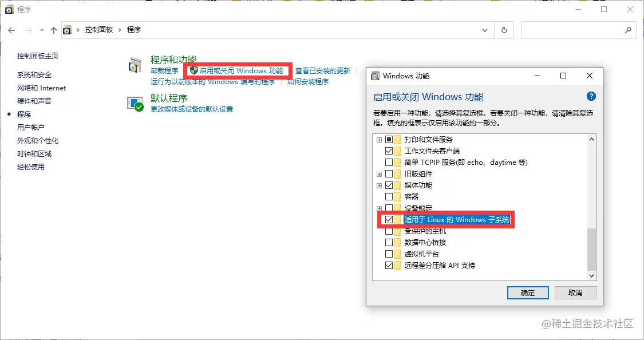Select 控制面板 in the breadcrumb path
The height and width of the screenshot is (340, 644).
pos(98,30)
